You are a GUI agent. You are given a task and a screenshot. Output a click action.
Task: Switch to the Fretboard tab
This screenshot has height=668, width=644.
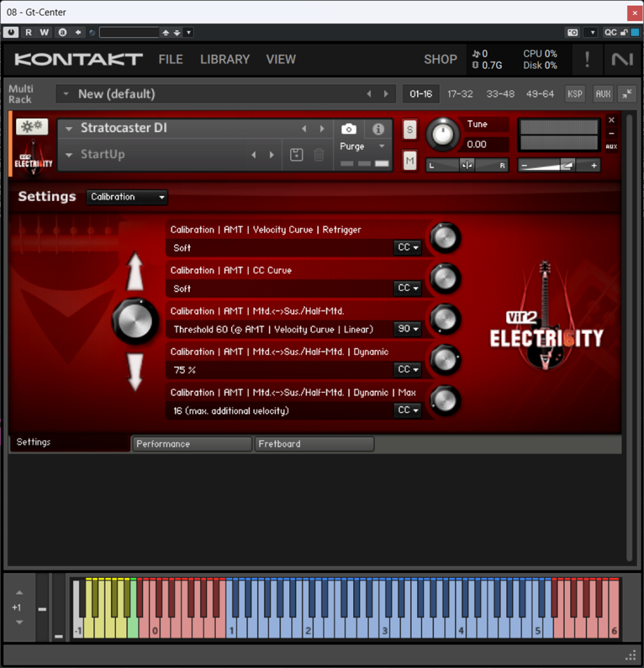tap(314, 444)
